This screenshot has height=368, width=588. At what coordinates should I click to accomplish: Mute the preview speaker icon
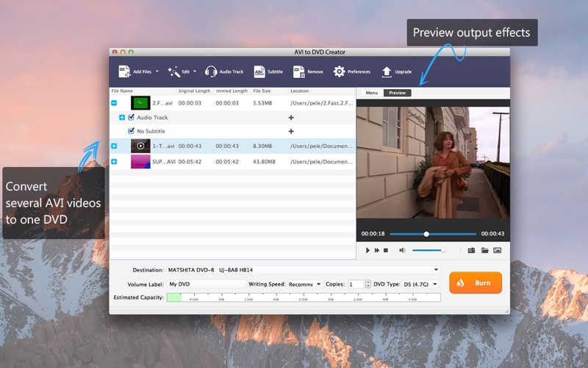(402, 250)
